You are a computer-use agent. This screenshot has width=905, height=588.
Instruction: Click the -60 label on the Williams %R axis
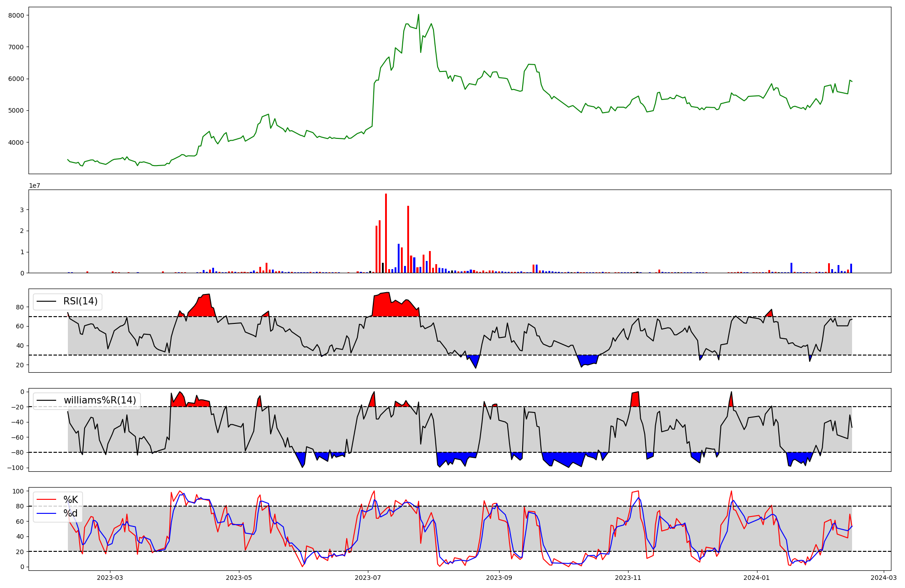pyautogui.click(x=18, y=437)
